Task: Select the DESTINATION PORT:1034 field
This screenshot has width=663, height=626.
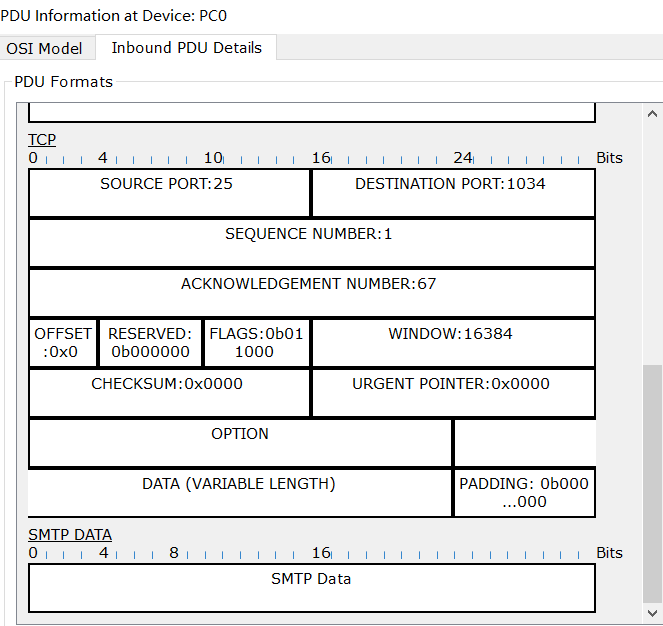Action: 453,193
